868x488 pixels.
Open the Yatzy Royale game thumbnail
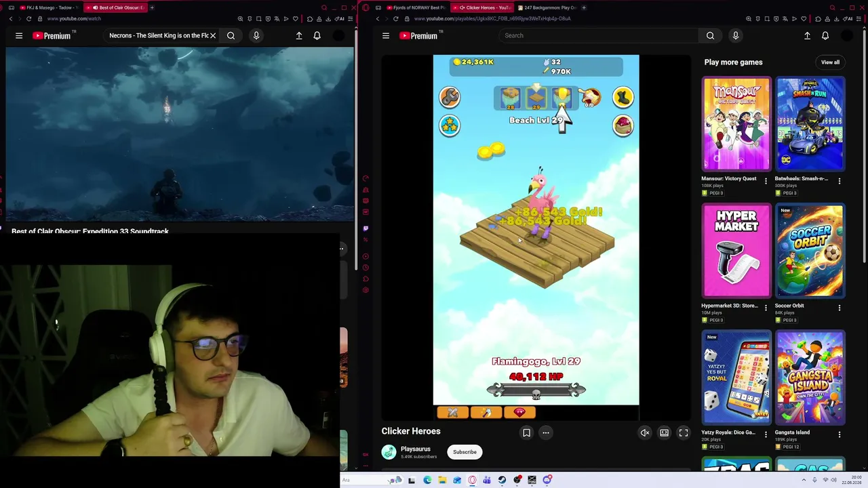pos(736,378)
